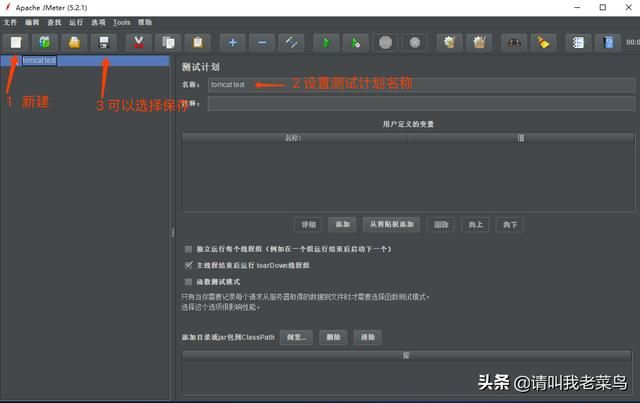Click the 删除 button for ClassPath
This screenshot has width=640, height=403.
click(333, 337)
